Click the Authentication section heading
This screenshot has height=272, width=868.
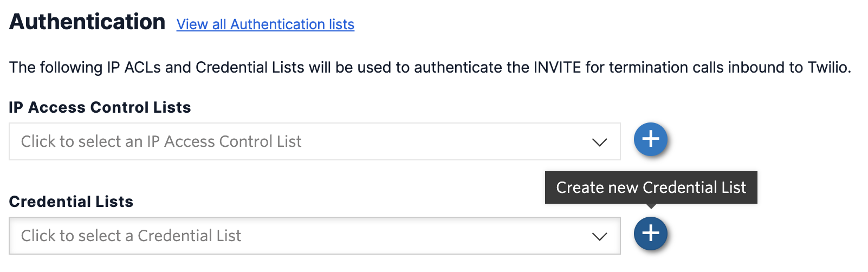coord(87,22)
